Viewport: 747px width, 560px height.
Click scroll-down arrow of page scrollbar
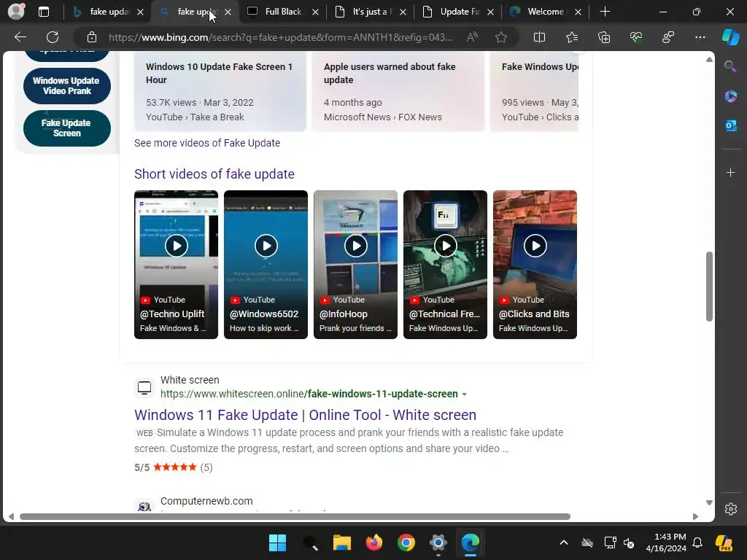709,503
